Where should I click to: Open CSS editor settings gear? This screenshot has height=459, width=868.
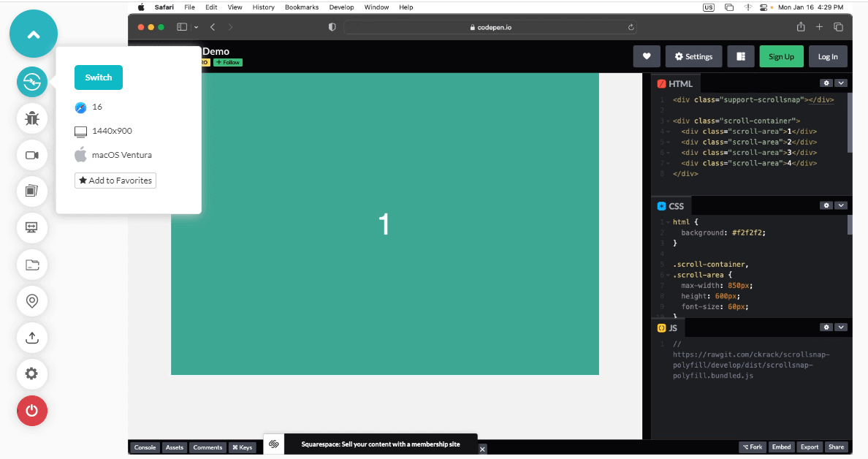pyautogui.click(x=826, y=205)
